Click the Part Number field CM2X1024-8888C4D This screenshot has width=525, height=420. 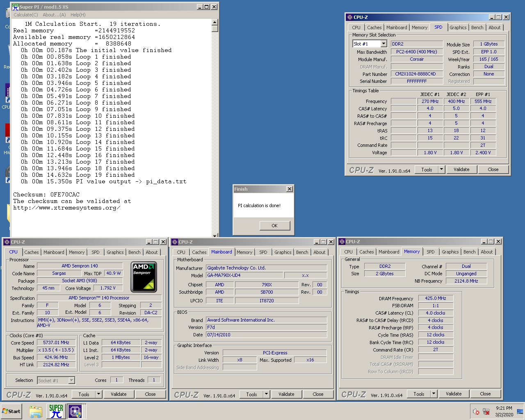tap(417, 74)
